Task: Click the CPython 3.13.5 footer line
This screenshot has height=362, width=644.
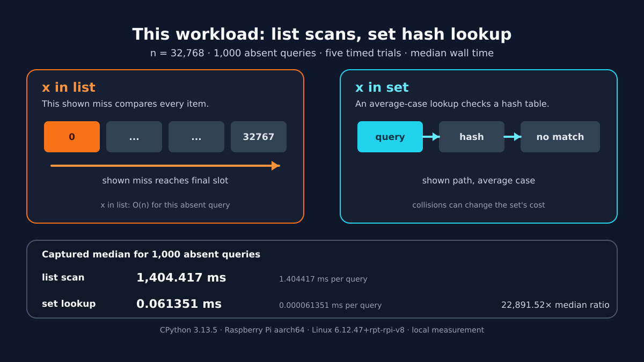Action: click(x=322, y=330)
